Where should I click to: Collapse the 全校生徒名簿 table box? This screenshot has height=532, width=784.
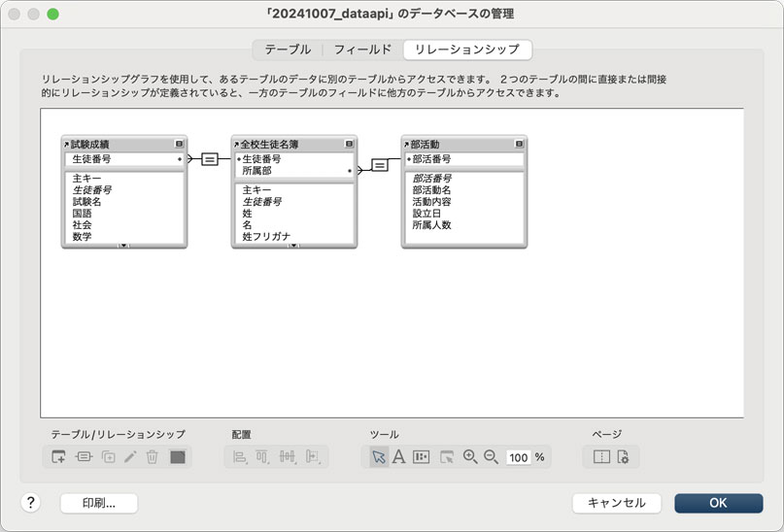349,144
